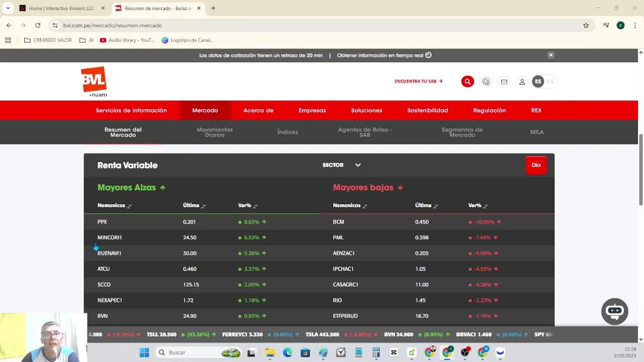Open Servicios de información menu
The height and width of the screenshot is (362, 644).
click(131, 110)
